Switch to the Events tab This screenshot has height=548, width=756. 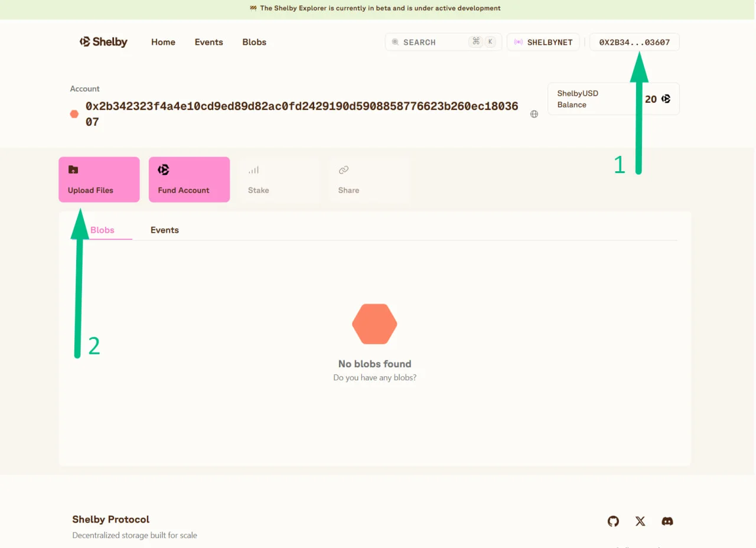165,230
